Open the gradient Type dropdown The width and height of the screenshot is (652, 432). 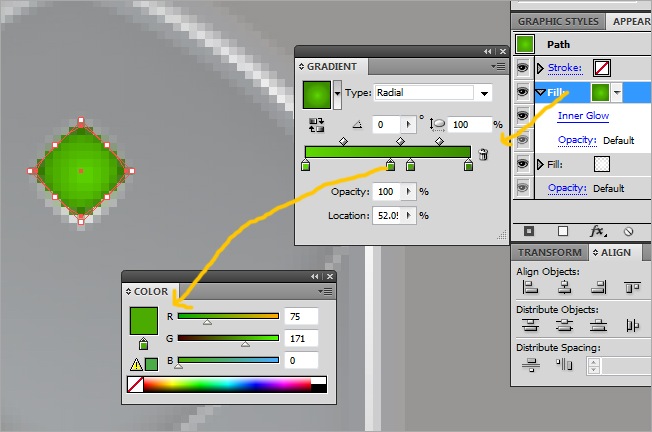(484, 93)
